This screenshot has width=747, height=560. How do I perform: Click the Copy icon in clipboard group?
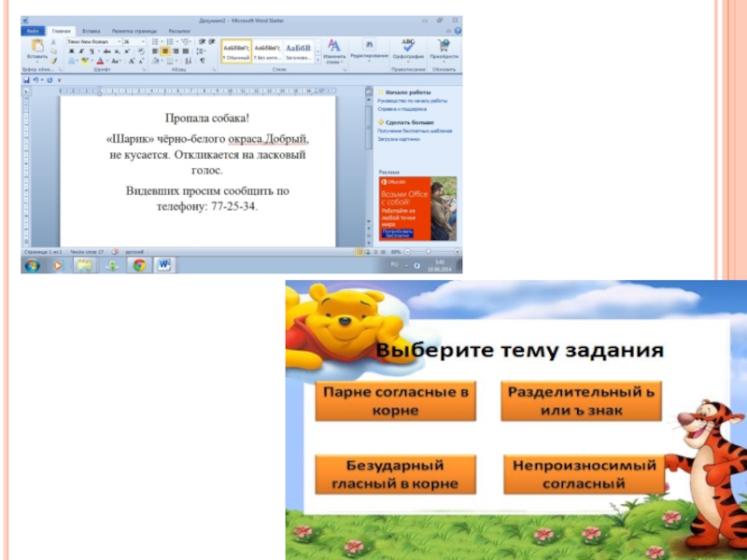point(53,51)
